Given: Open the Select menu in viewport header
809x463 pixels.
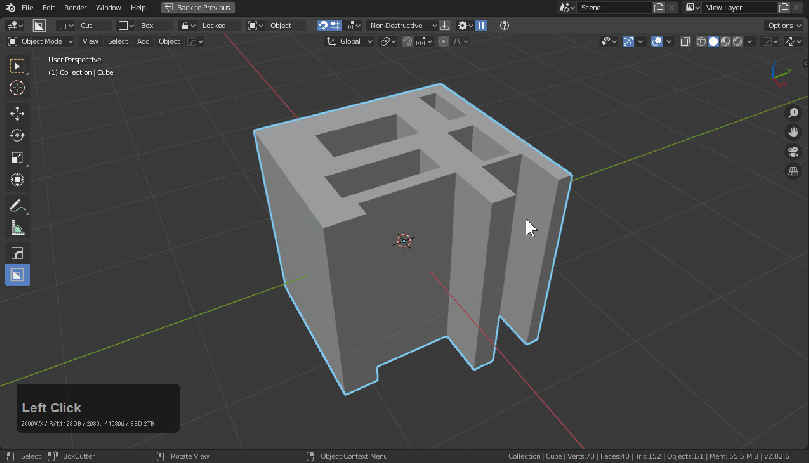Looking at the screenshot, I should coord(117,42).
